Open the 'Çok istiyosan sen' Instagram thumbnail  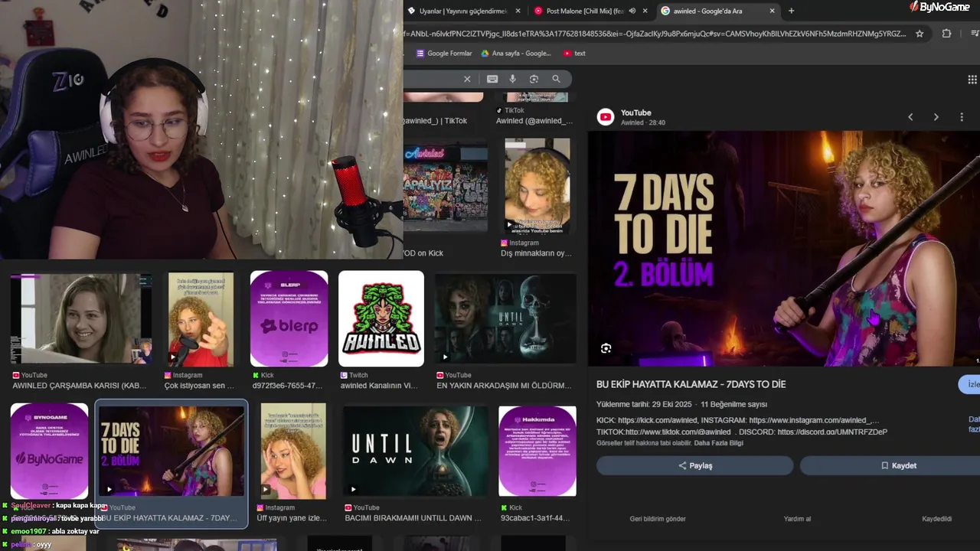click(201, 319)
